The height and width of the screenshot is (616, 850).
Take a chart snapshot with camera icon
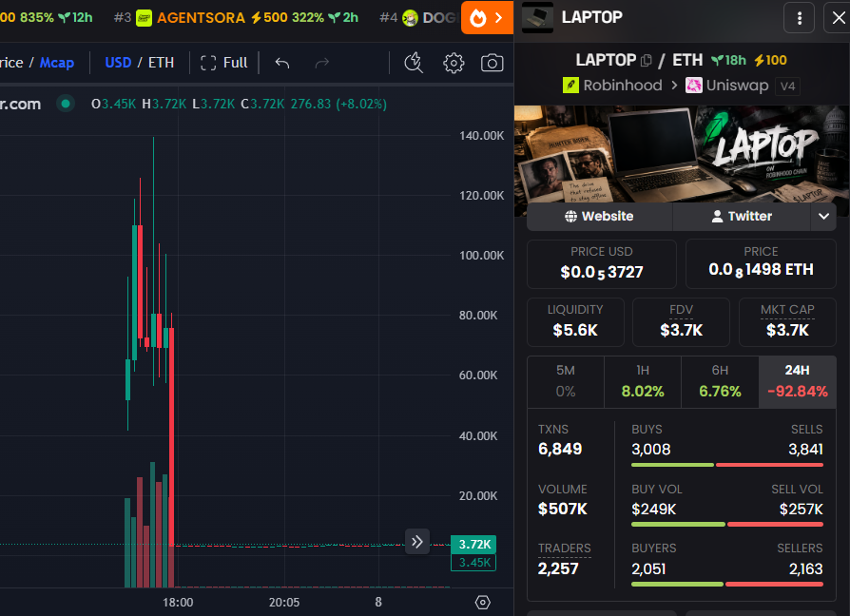tap(492, 63)
